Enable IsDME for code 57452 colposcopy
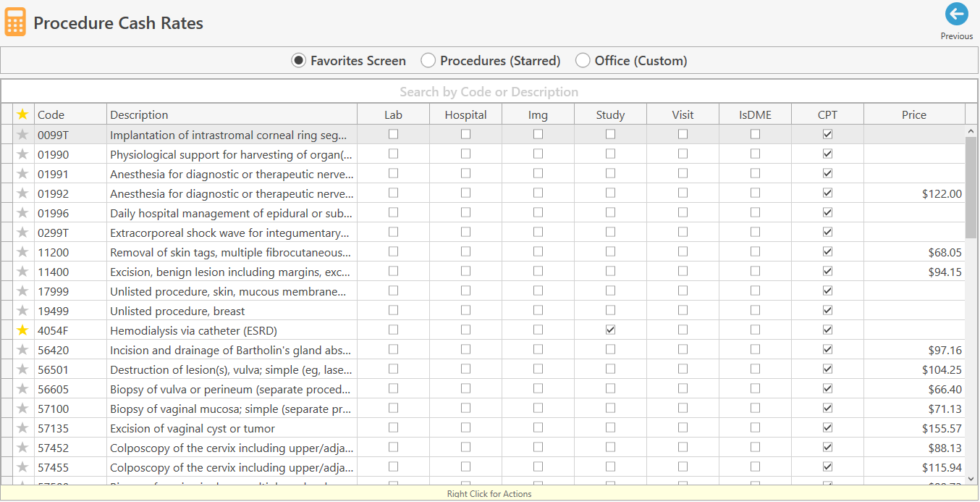 [755, 447]
